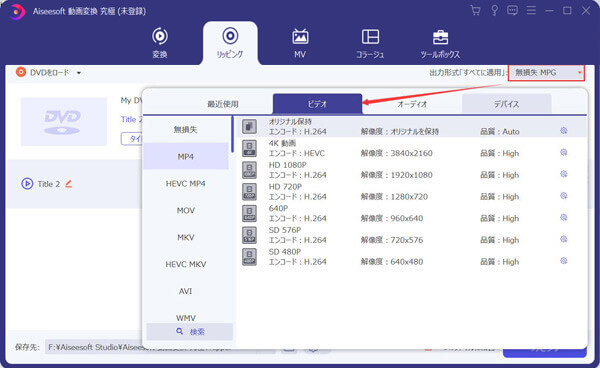Click the SD 480P preset icon
This screenshot has width=600, height=368.
click(x=249, y=257)
